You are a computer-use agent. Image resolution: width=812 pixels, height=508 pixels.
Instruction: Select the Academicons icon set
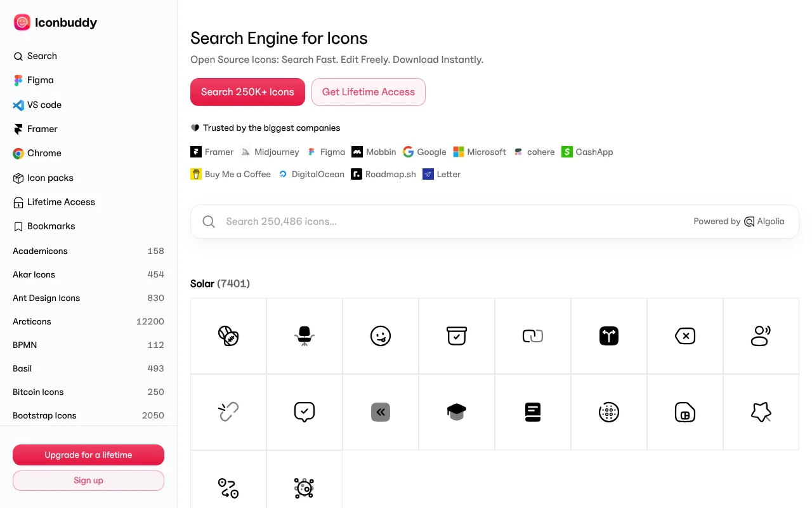point(88,251)
